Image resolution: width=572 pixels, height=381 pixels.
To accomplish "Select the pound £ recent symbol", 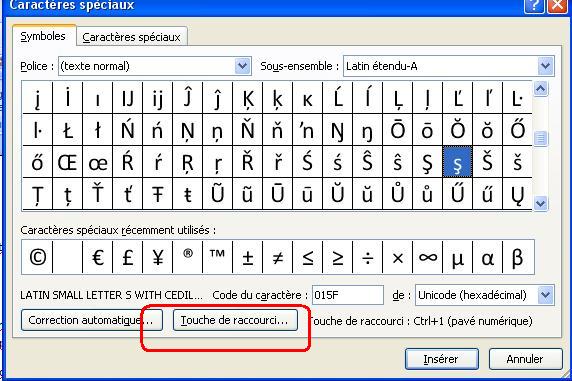I will coord(127,257).
